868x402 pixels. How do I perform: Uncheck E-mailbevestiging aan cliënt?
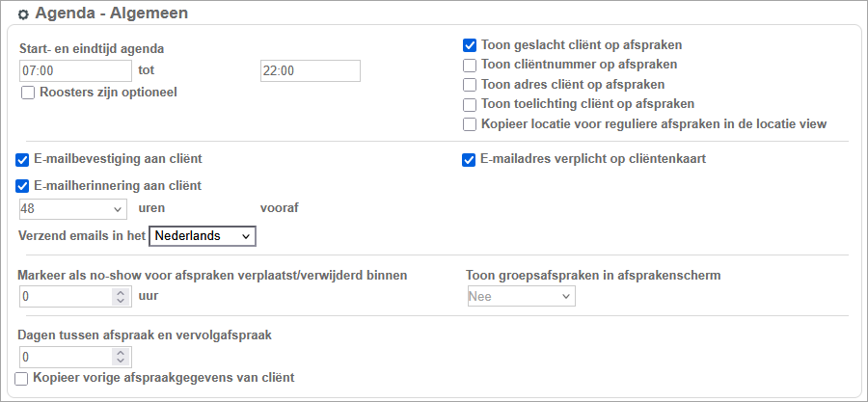click(23, 159)
